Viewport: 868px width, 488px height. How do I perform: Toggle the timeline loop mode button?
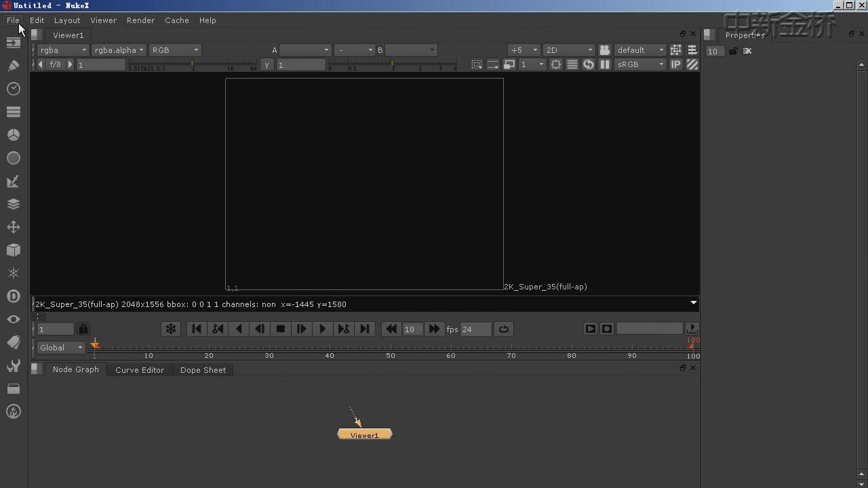(504, 329)
